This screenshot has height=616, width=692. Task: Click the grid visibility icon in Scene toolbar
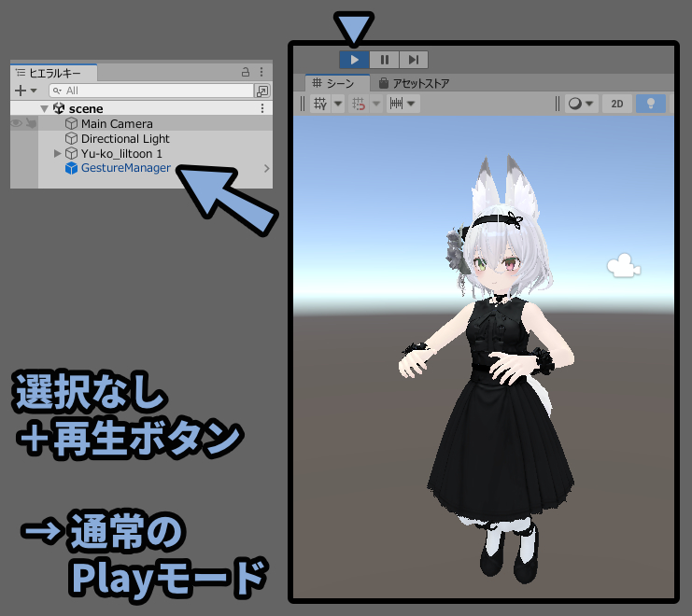pos(320,104)
